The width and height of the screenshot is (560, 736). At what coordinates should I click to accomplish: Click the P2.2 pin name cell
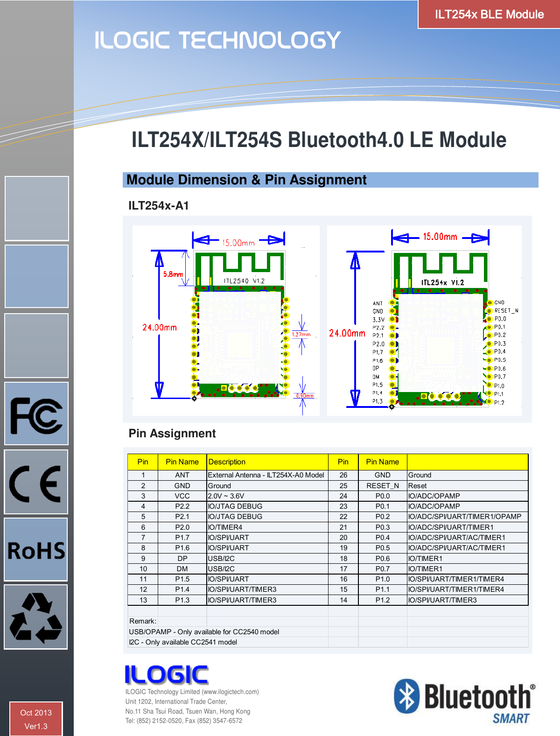coord(182,506)
